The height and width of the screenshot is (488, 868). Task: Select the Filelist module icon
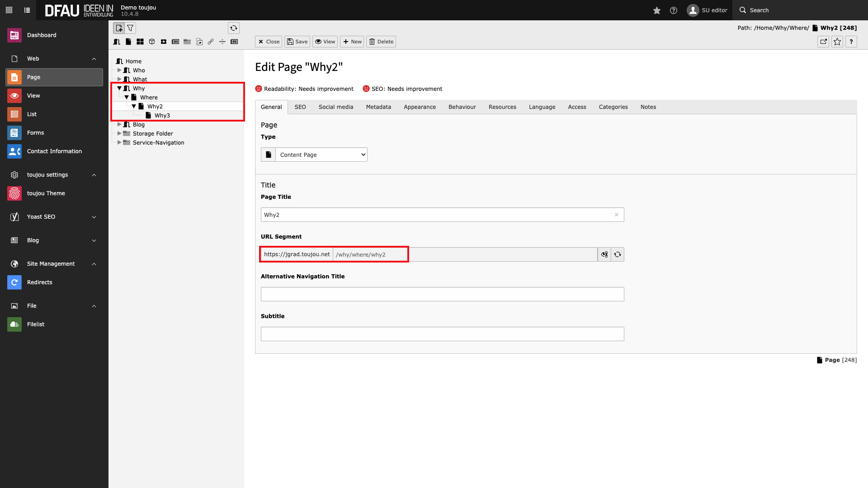pyautogui.click(x=14, y=324)
